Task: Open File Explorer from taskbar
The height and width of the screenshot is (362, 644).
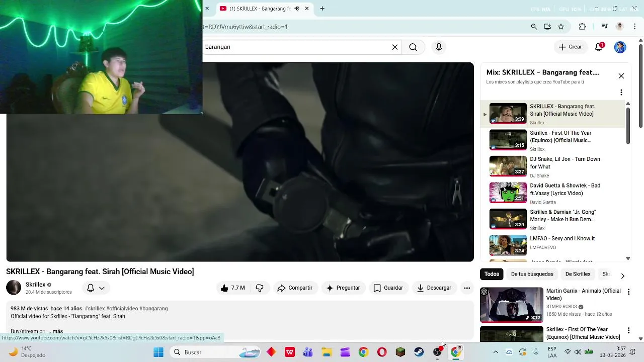Action: click(x=327, y=352)
